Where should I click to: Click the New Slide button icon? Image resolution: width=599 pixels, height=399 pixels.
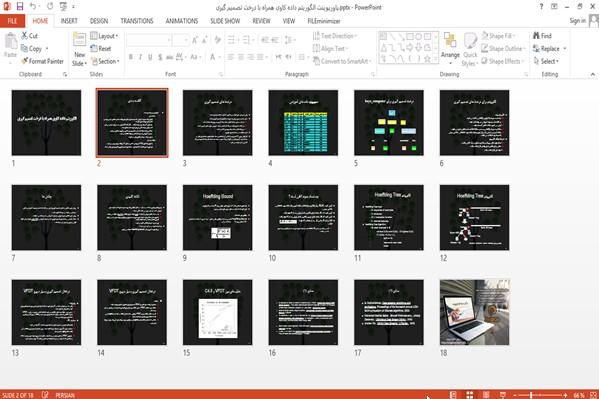[79, 40]
